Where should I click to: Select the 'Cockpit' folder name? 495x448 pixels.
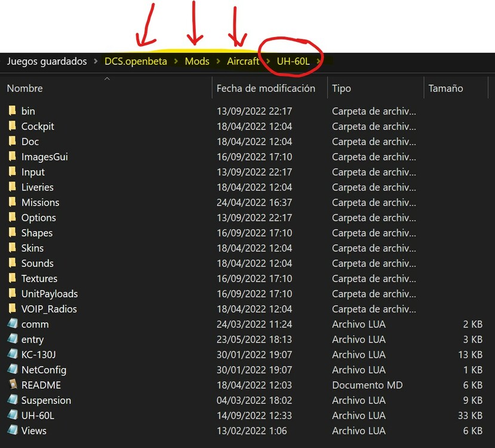(x=38, y=126)
